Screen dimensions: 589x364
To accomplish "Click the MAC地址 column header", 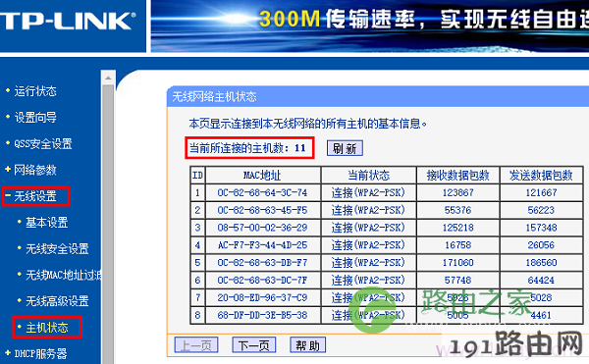I will click(262, 176).
